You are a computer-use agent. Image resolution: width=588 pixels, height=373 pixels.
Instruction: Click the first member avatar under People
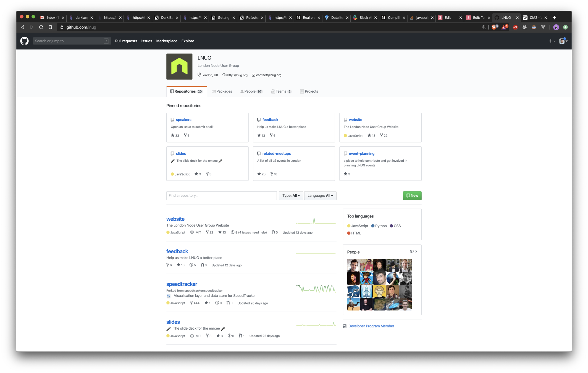[x=353, y=265]
